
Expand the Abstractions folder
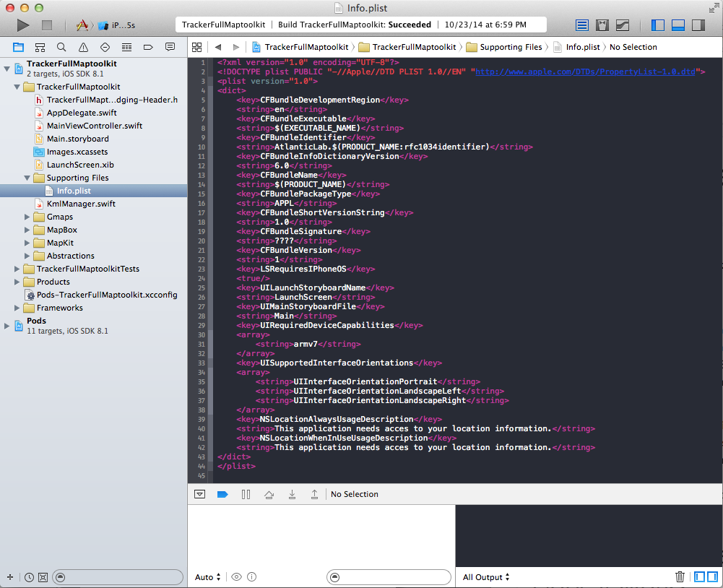tap(27, 256)
